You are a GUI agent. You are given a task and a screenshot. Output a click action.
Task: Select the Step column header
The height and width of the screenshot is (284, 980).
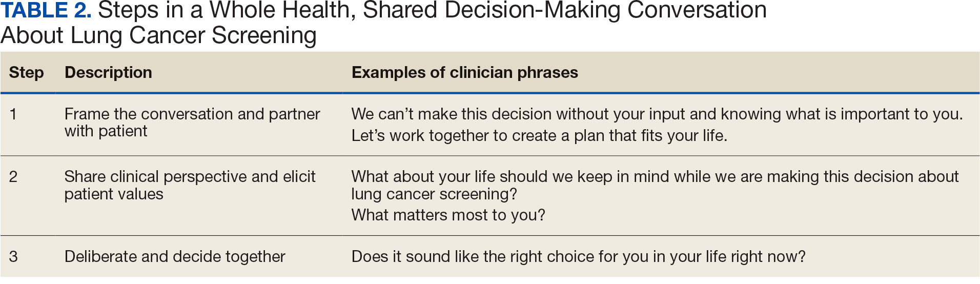pos(26,73)
